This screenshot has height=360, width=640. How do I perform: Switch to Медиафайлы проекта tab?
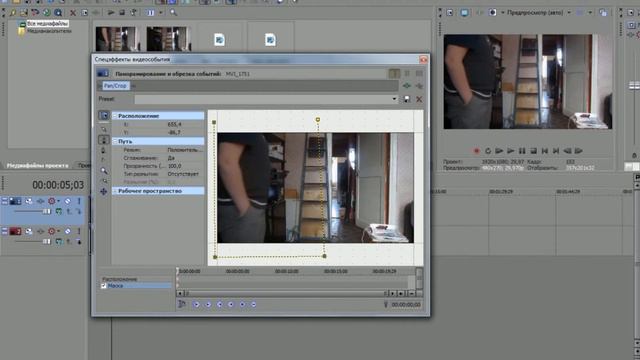[x=38, y=166]
